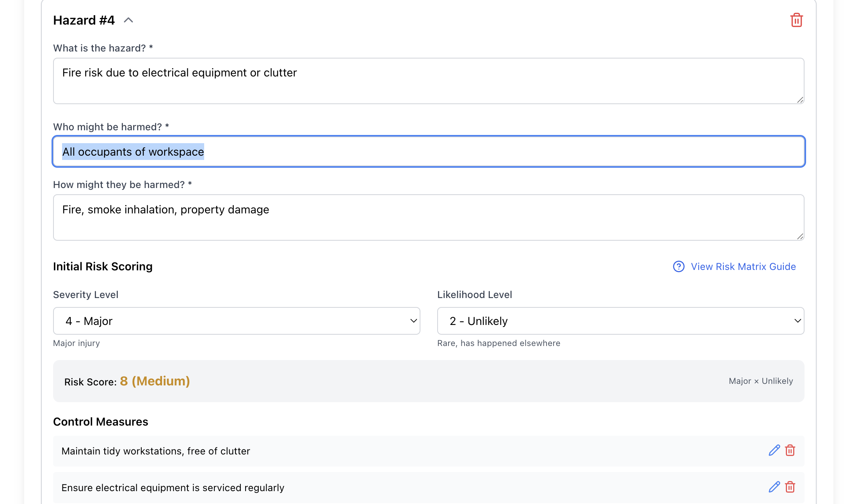This screenshot has height=504, width=858.
Task: Delete the 'Ensure electrical equipment' control measure
Action: [x=790, y=487]
